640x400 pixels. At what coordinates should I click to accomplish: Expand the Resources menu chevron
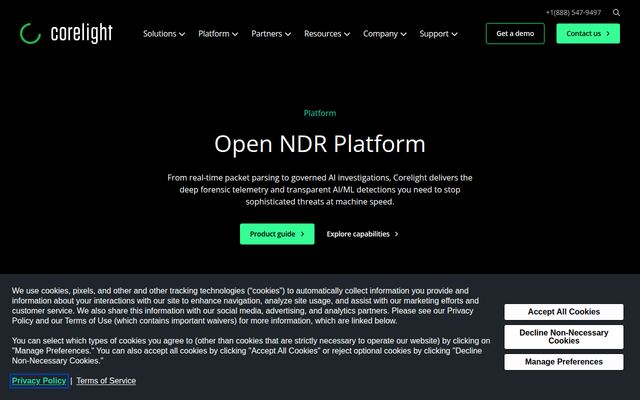coord(347,34)
